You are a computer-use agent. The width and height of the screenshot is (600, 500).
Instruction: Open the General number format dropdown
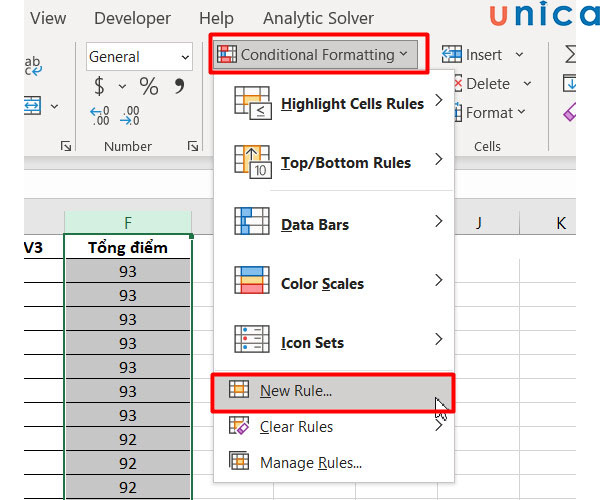[x=184, y=57]
